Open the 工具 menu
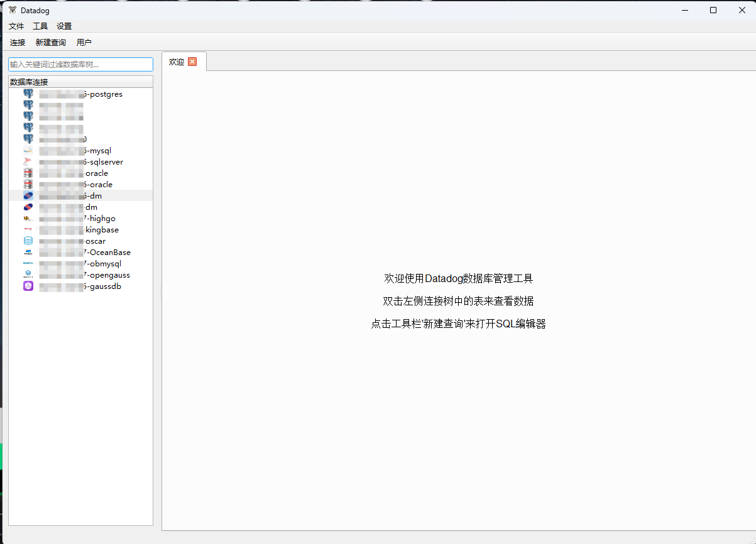This screenshot has width=756, height=544. [x=40, y=26]
